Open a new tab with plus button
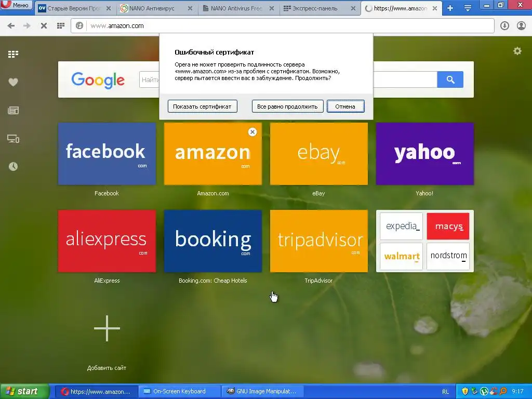The image size is (532, 399). click(450, 8)
